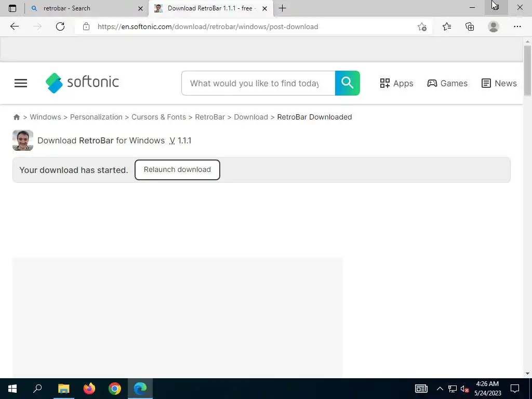Click the softonic URL address bar

(208, 26)
